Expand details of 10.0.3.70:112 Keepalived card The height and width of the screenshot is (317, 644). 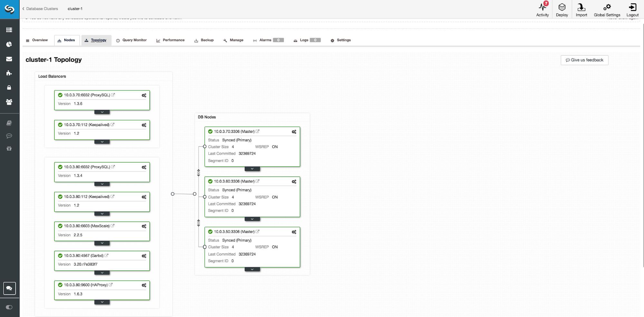(x=102, y=142)
